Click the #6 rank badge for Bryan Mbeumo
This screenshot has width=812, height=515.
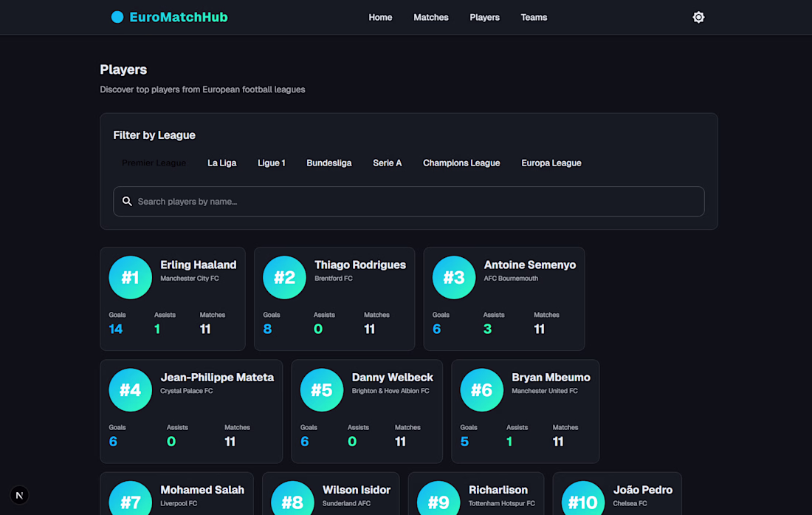pyautogui.click(x=481, y=390)
